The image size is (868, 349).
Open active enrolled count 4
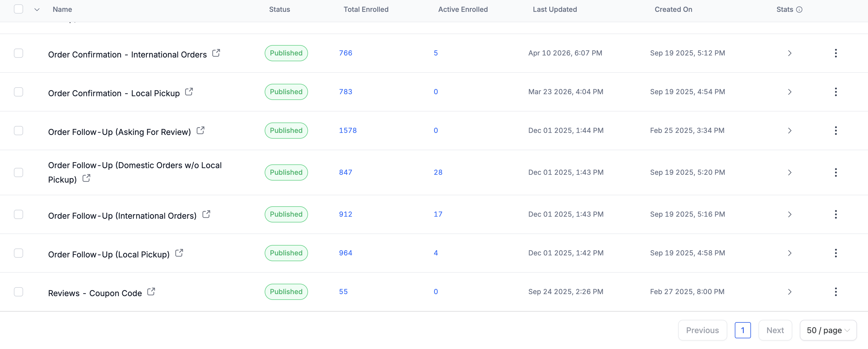[x=436, y=253]
